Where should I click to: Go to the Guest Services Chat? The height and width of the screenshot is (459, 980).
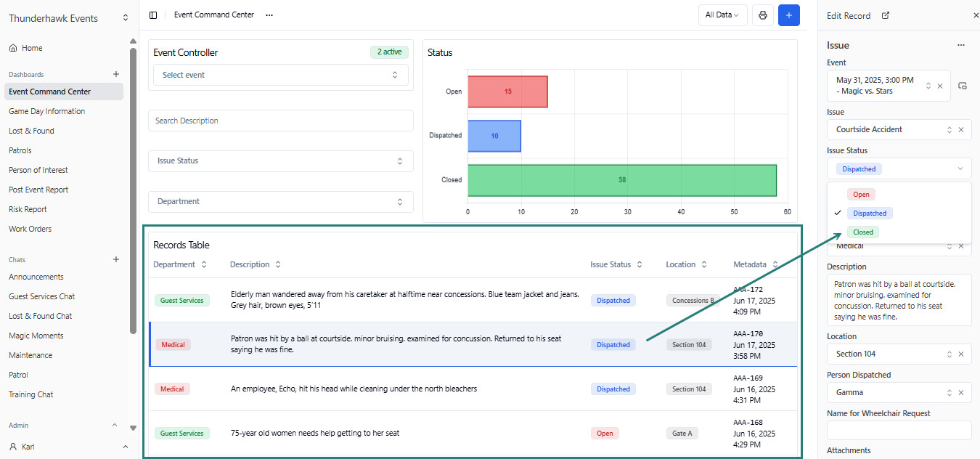[41, 296]
